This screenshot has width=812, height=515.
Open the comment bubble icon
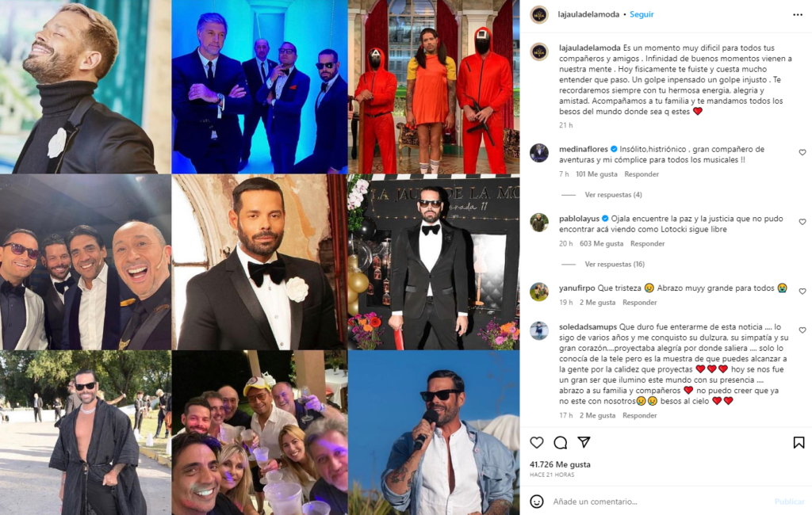point(561,443)
